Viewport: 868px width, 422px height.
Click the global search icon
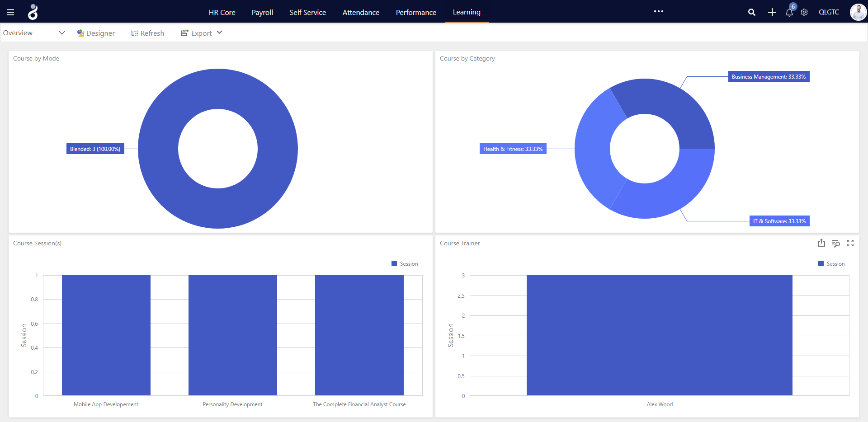point(752,12)
